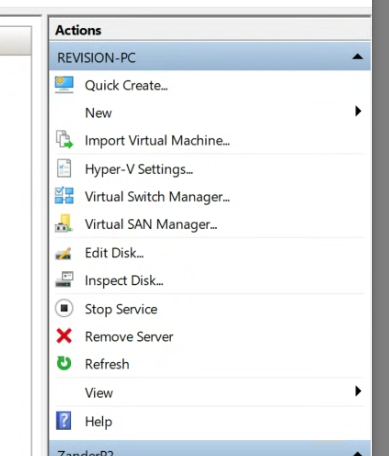389x456 pixels.
Task: Click the red X Remove Server icon
Action: tap(64, 336)
